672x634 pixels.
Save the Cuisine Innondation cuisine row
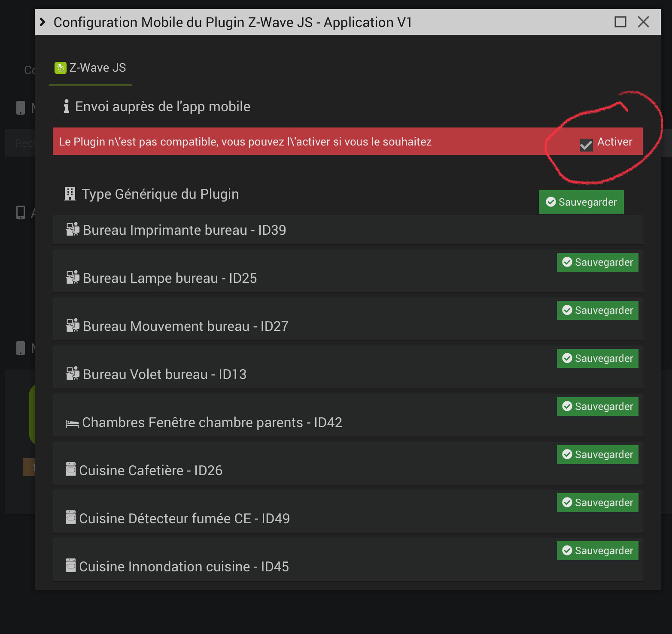pyautogui.click(x=597, y=551)
